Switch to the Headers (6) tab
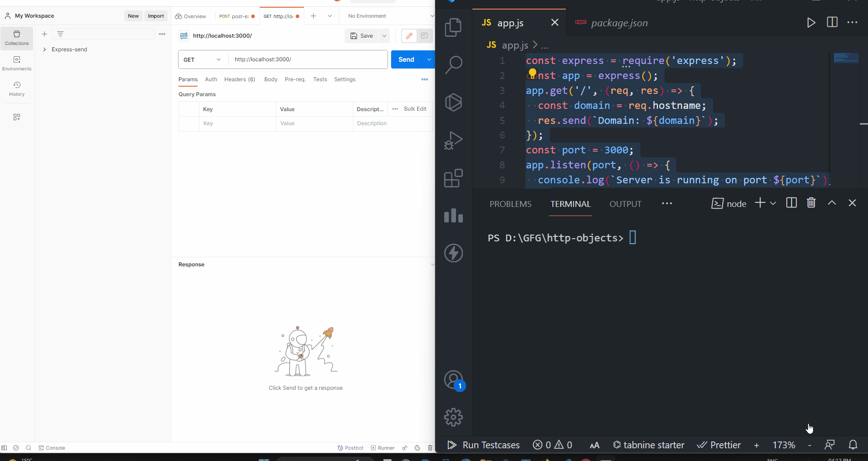Screen dimensions: 868x461 (240, 79)
